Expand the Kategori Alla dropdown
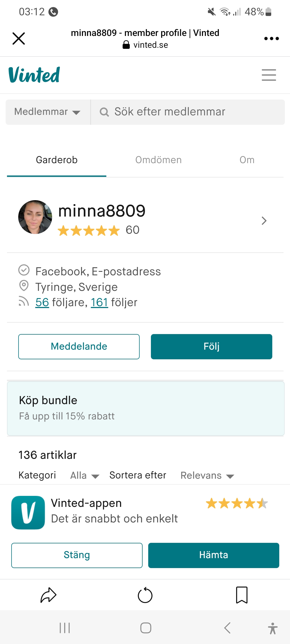The image size is (290, 644). [x=85, y=475]
